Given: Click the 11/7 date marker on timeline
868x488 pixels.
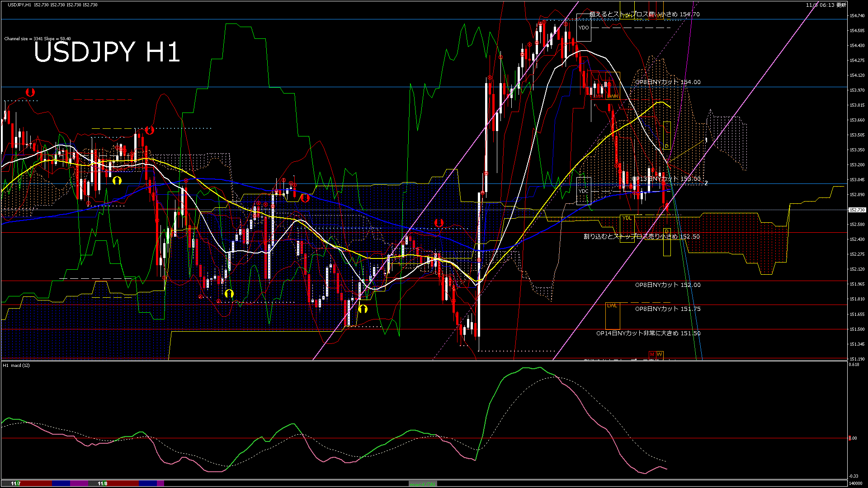Looking at the screenshot, I should [16, 483].
